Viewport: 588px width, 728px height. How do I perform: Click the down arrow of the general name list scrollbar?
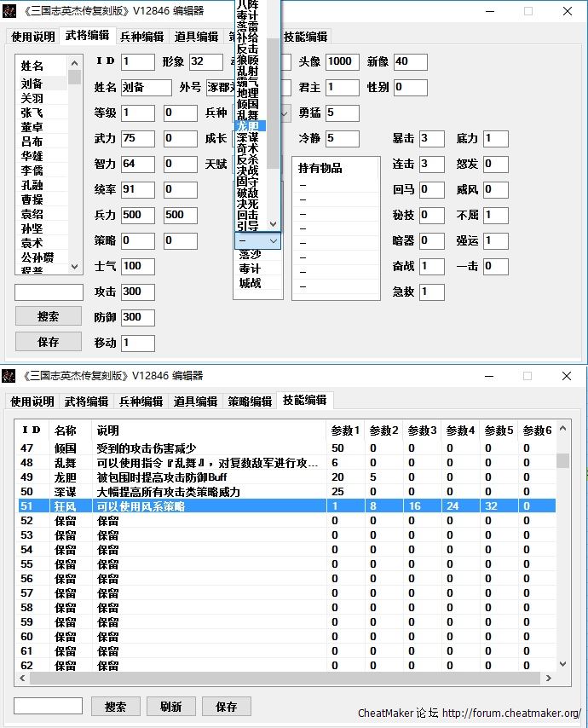click(x=74, y=267)
